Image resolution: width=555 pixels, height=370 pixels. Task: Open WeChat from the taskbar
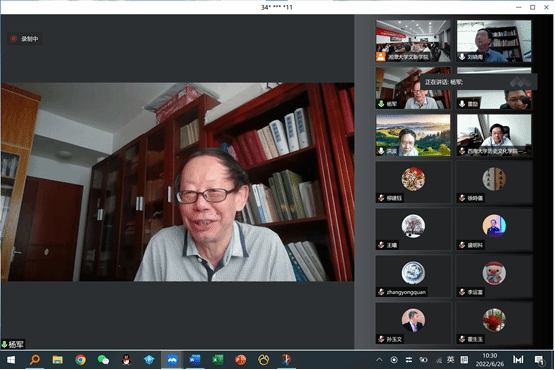103,360
